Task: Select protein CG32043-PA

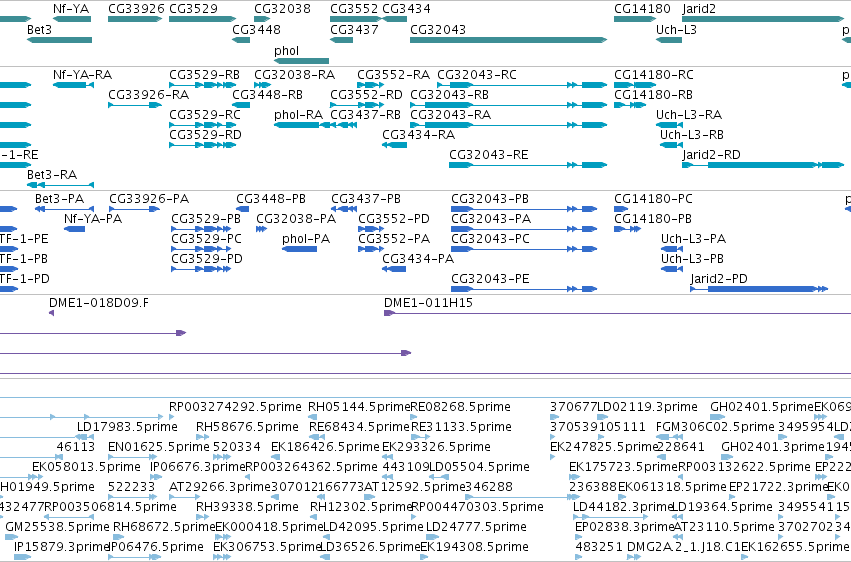Action: (491, 219)
